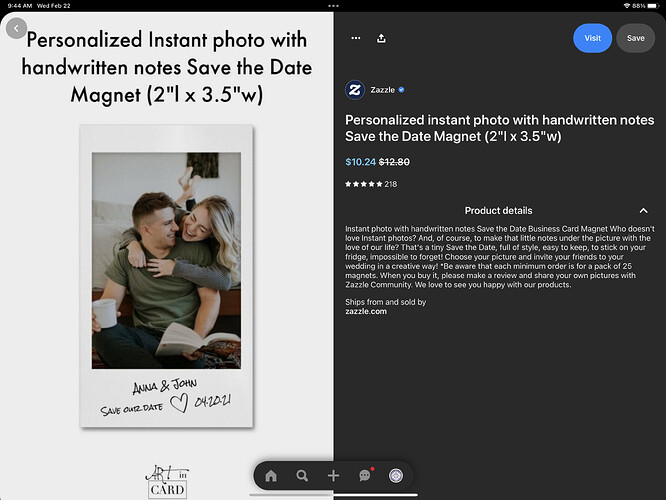Tap the share upload icon

[x=381, y=38]
